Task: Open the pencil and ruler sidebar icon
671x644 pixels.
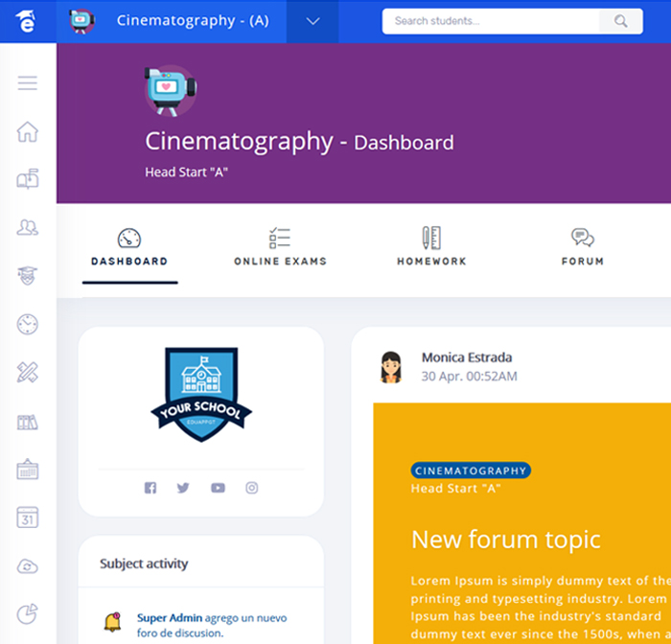Action: click(28, 373)
